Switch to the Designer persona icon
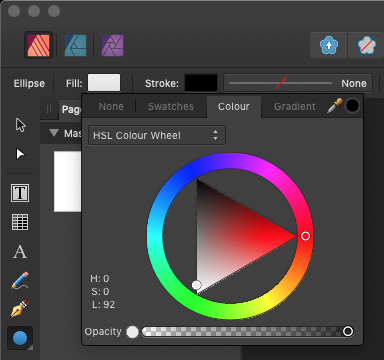The height and width of the screenshot is (360, 384). point(75,45)
